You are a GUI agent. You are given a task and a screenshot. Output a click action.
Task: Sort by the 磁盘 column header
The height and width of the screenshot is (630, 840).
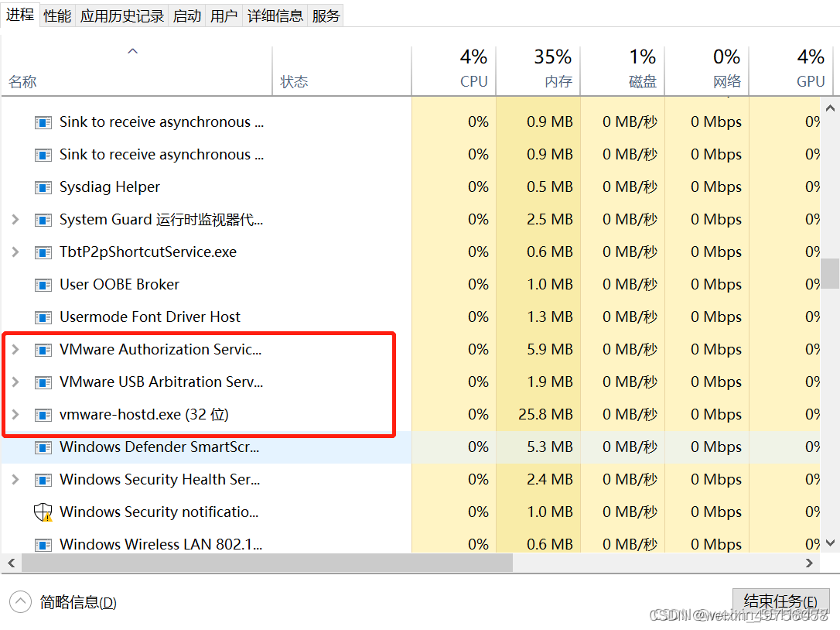click(623, 70)
